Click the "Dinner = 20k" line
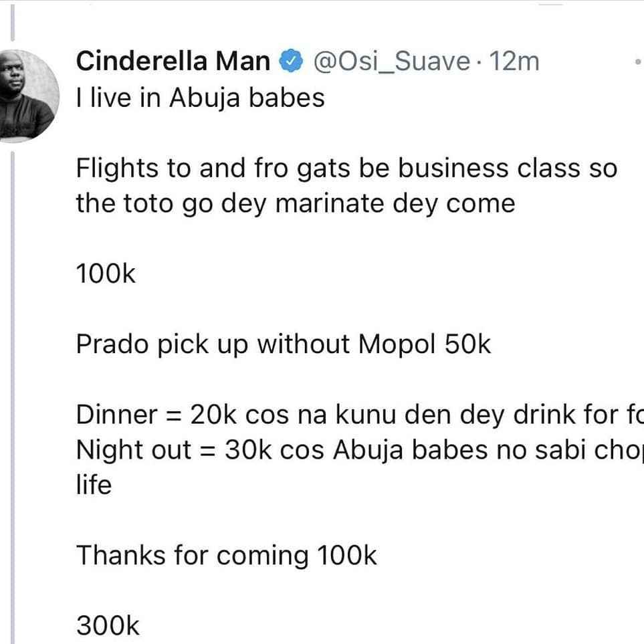Screen dimensions: 644x644 pyautogui.click(x=360, y=415)
